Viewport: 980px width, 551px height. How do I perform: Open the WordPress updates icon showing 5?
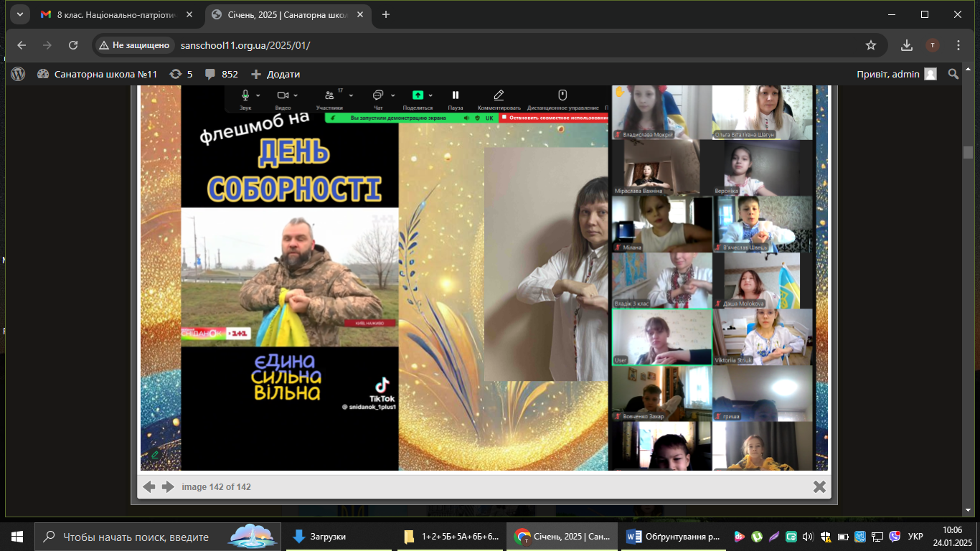181,74
